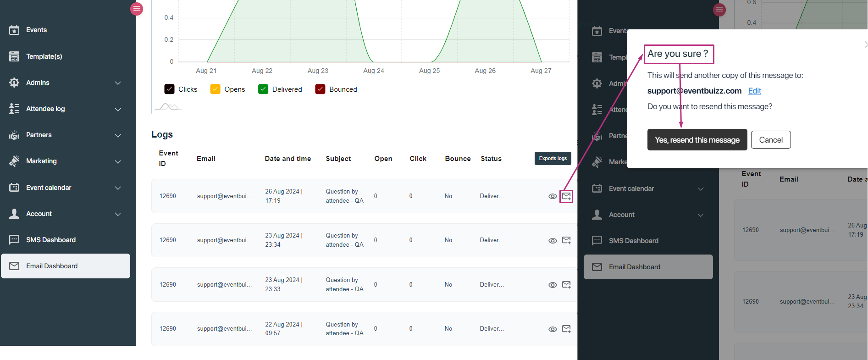
Task: Expand the Marketing chevron in left sidebar
Action: pos(118,162)
